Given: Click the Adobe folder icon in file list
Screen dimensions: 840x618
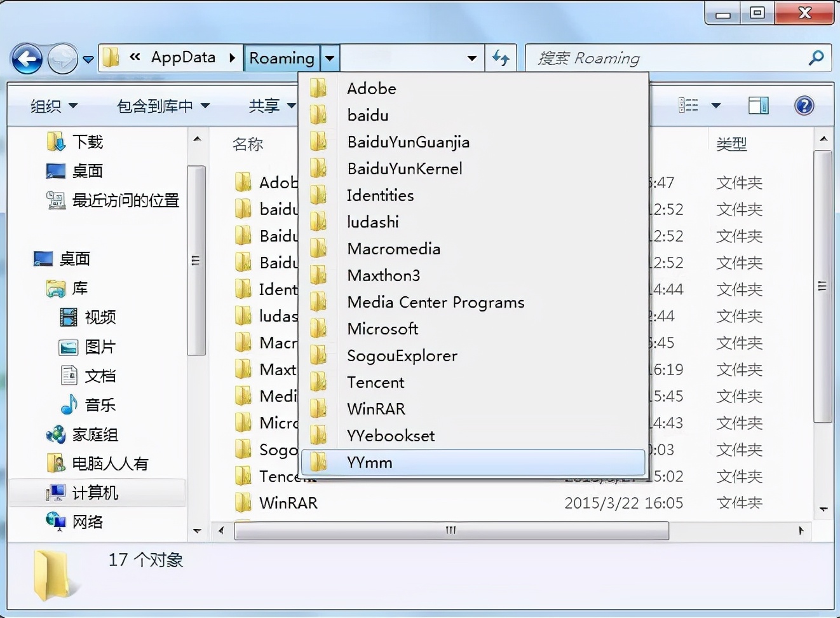Looking at the screenshot, I should point(243,182).
